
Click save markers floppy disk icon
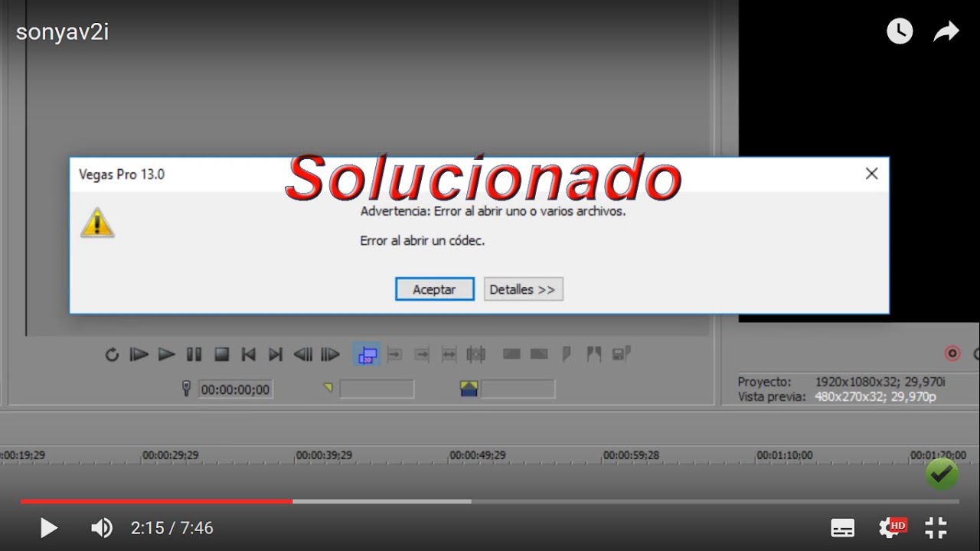click(621, 354)
